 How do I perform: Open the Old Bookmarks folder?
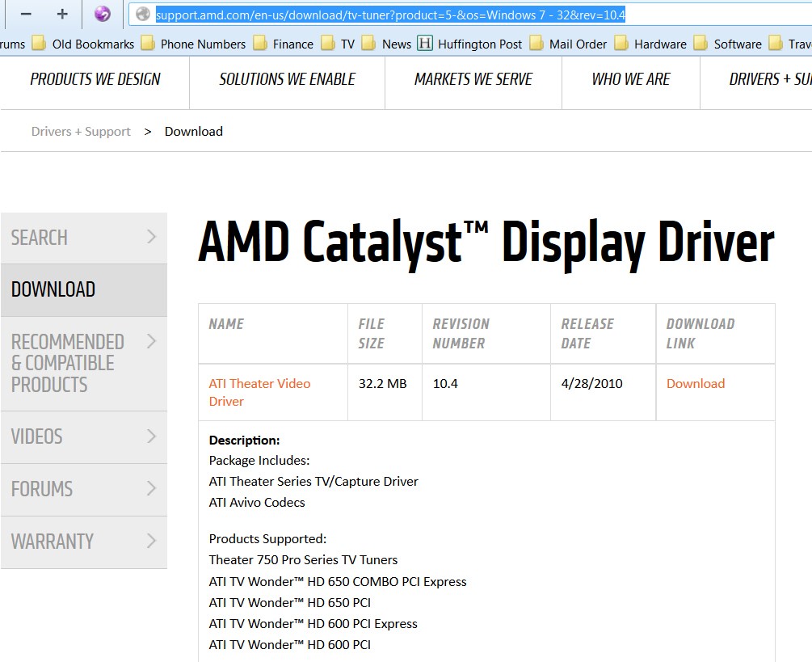coord(83,44)
